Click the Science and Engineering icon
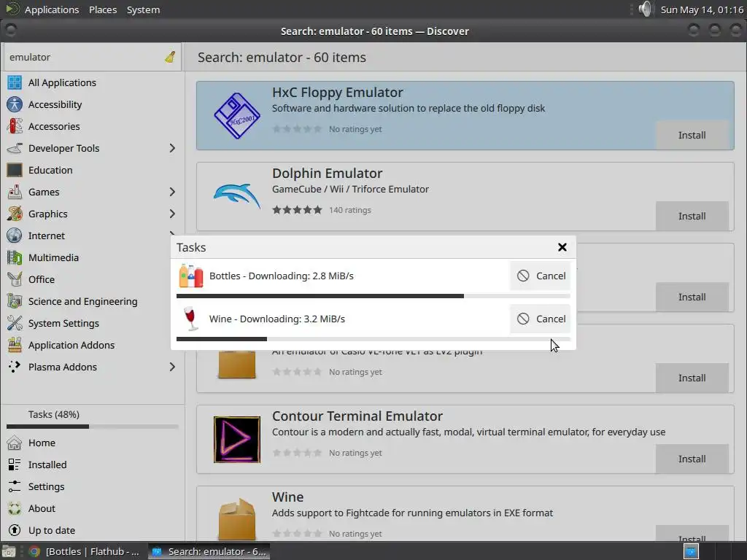The width and height of the screenshot is (747, 560). [x=15, y=301]
